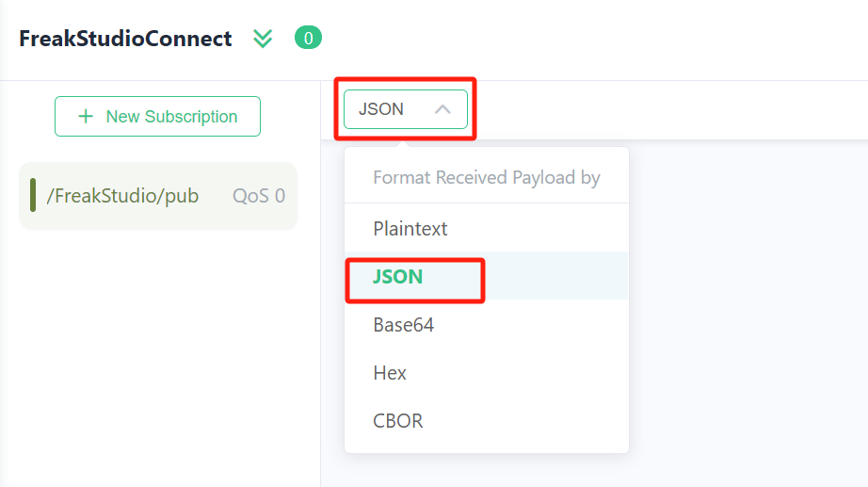The width and height of the screenshot is (868, 487).
Task: Click the empty message area right of the format list
Action: tap(747, 310)
